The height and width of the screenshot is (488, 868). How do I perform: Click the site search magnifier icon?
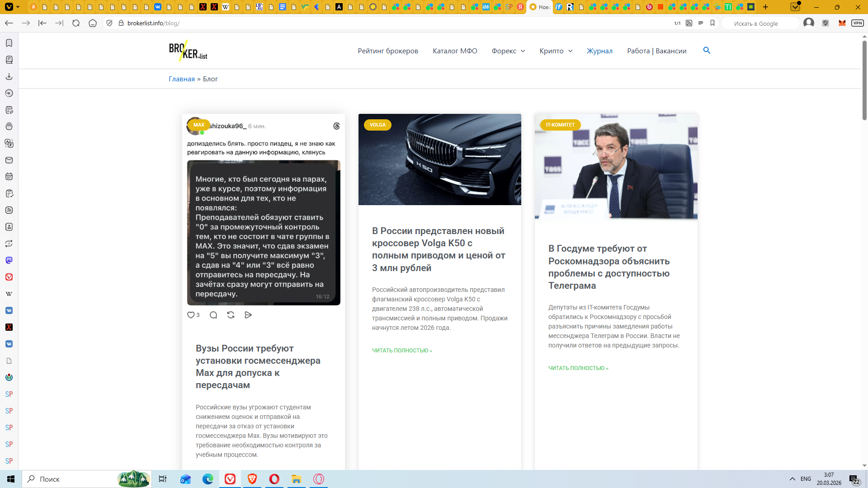pos(707,51)
